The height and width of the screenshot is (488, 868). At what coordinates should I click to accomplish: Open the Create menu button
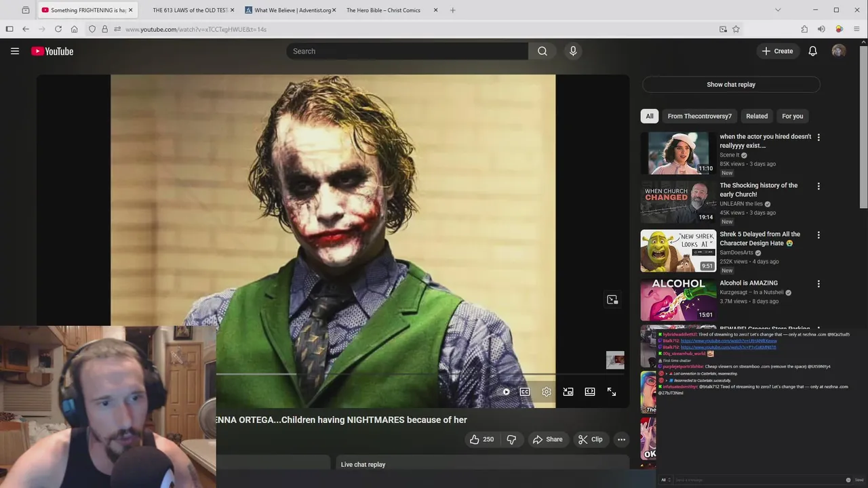(777, 51)
